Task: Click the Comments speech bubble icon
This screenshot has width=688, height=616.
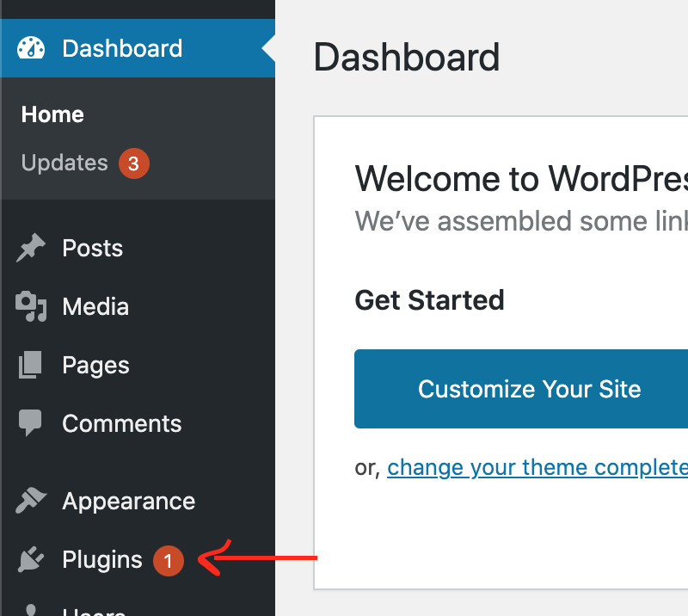Action: (30, 422)
